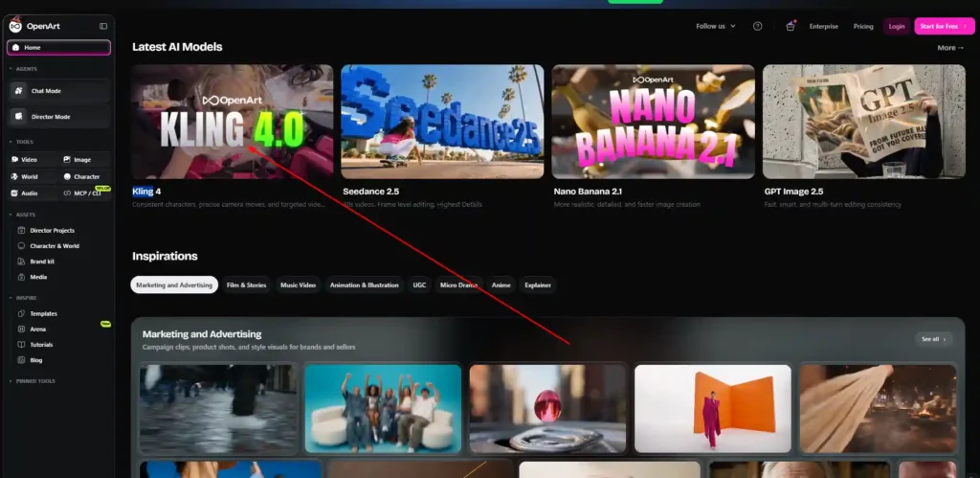Select Marketing and Advertising tab
Screen dimensions: 980x478
point(174,285)
